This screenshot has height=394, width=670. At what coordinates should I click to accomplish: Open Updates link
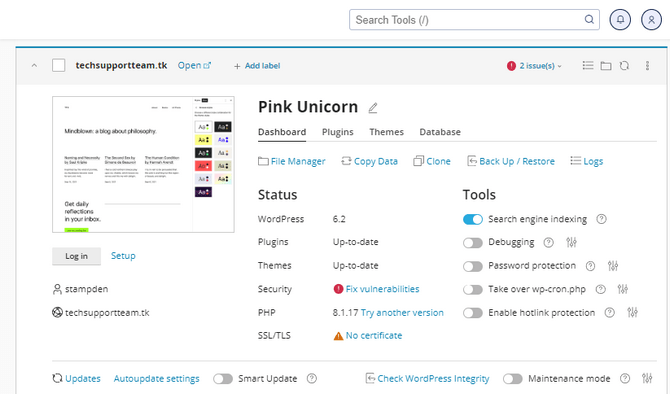click(82, 379)
